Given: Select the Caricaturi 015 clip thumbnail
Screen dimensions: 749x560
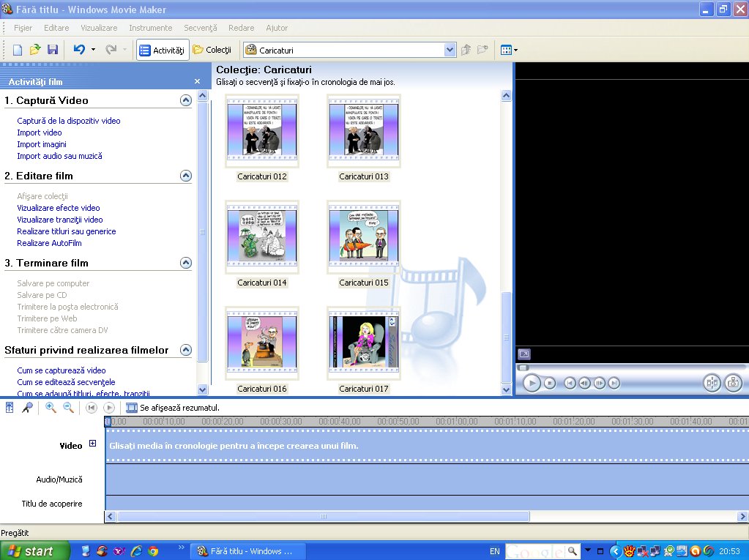Looking at the screenshot, I should pyautogui.click(x=363, y=236).
